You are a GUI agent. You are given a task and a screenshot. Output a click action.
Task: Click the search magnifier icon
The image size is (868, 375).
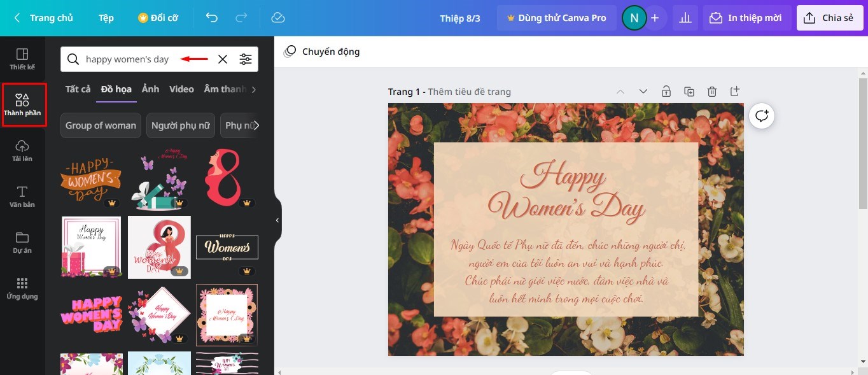[x=74, y=59]
